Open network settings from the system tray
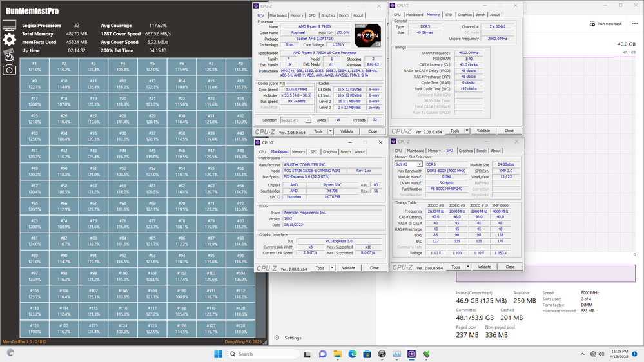This screenshot has width=644, height=362. 593,354
